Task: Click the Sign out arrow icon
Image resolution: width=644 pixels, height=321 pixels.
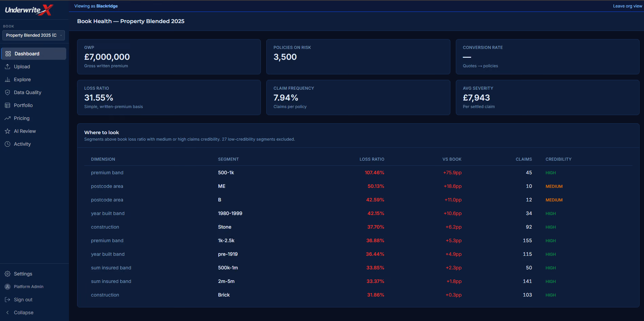Action: 7,300
